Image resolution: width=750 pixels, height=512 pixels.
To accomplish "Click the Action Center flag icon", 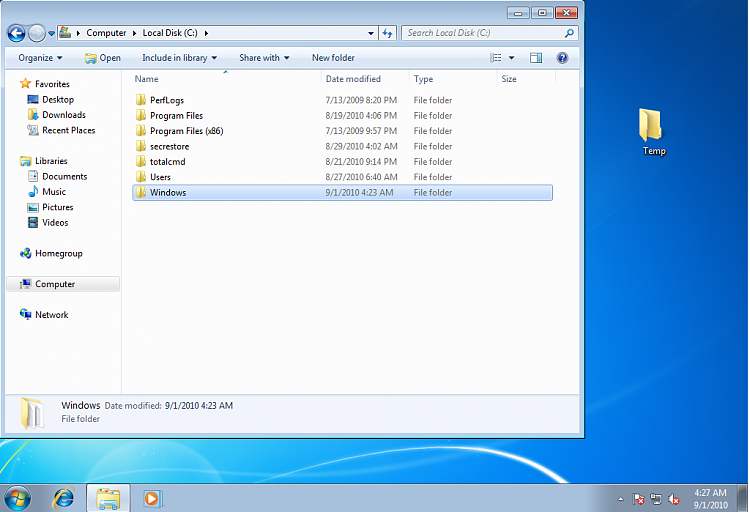I will point(638,500).
